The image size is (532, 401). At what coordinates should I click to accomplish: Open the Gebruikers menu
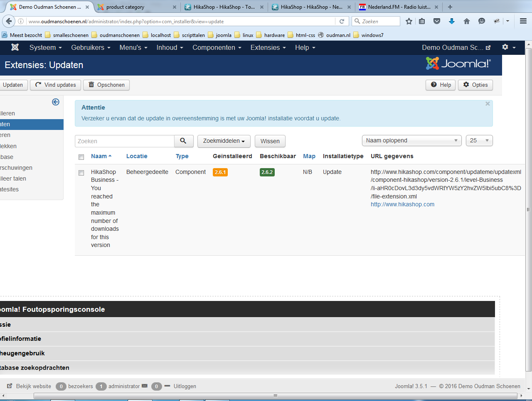pos(91,48)
